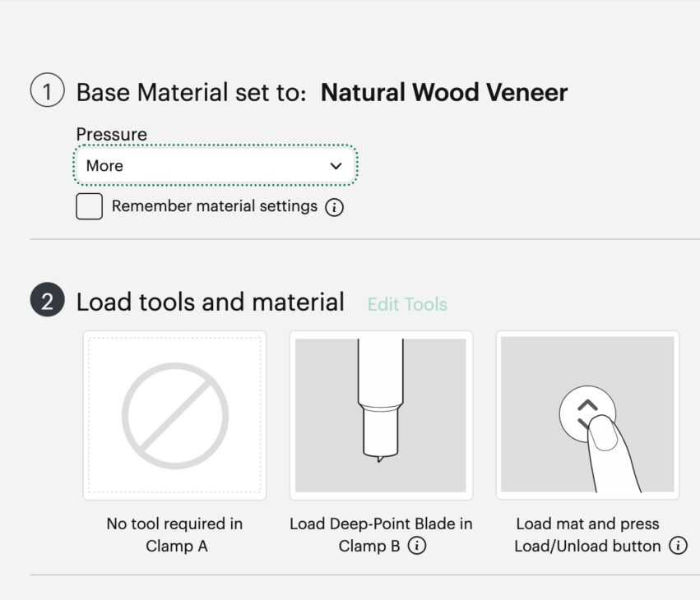The image size is (700, 600).
Task: Click the step 1 number circle
Action: (x=47, y=91)
